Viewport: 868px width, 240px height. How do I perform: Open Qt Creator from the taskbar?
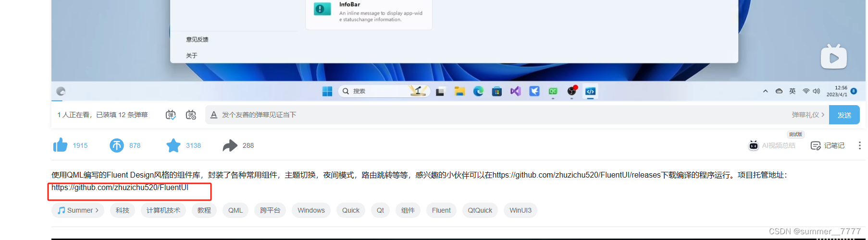[553, 91]
